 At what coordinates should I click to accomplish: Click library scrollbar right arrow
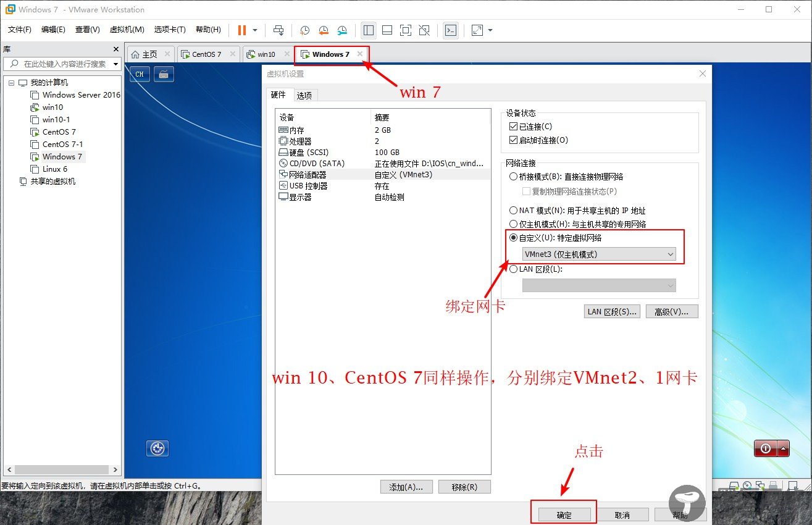[115, 470]
